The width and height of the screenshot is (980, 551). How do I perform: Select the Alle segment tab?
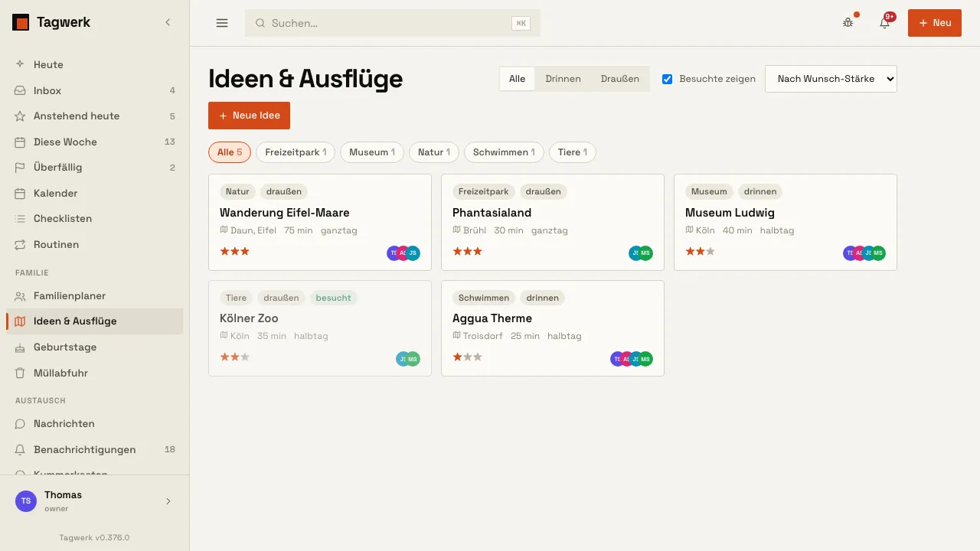[x=518, y=79]
